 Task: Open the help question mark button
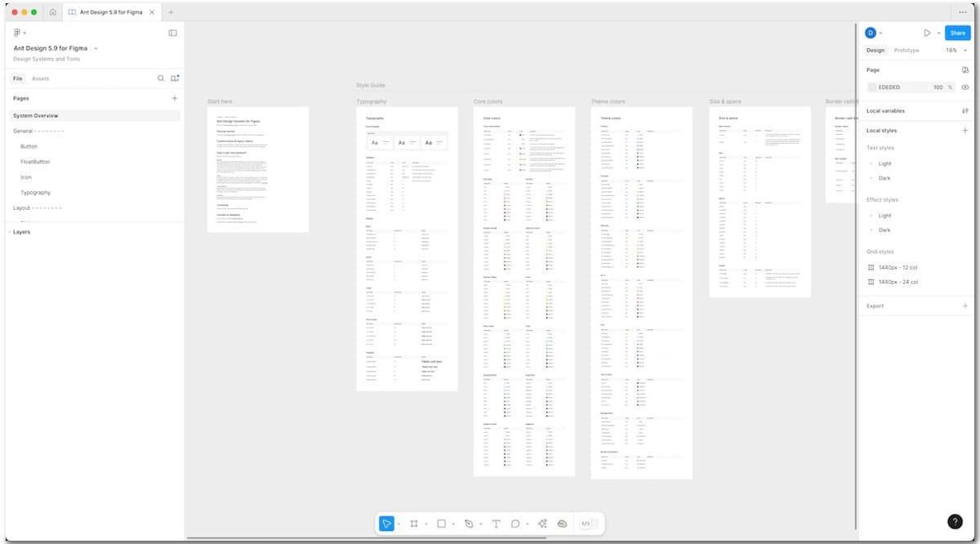tap(955, 522)
